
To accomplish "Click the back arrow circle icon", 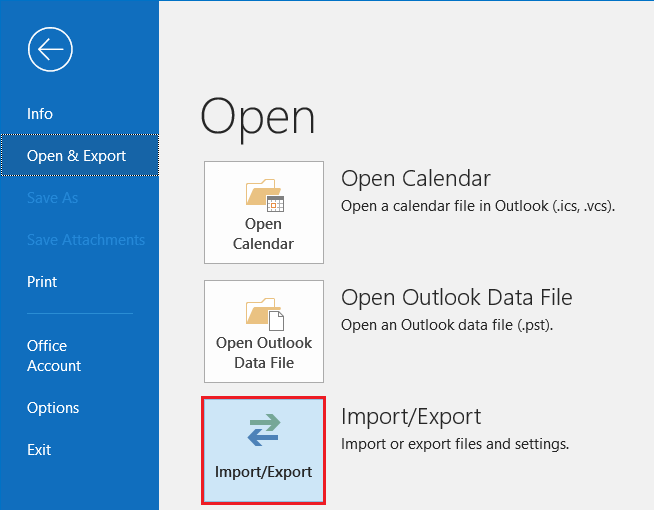I will coord(50,49).
